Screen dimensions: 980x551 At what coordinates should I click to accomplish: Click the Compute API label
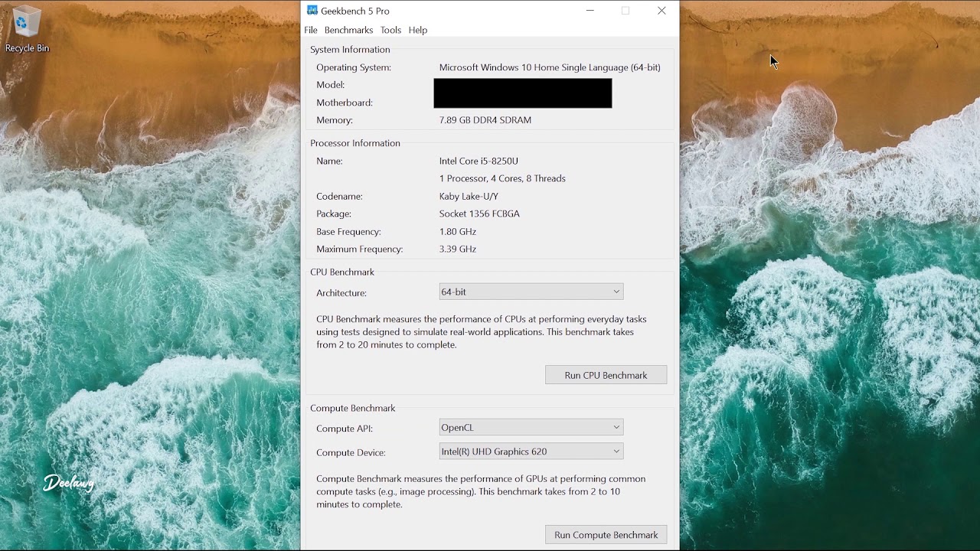[x=345, y=429]
